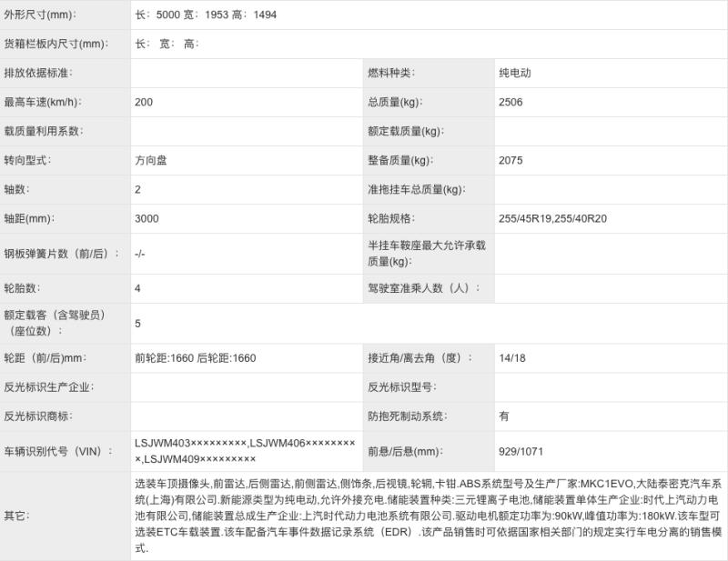Select tire count value 4
The width and height of the screenshot is (728, 561).
pos(138,288)
